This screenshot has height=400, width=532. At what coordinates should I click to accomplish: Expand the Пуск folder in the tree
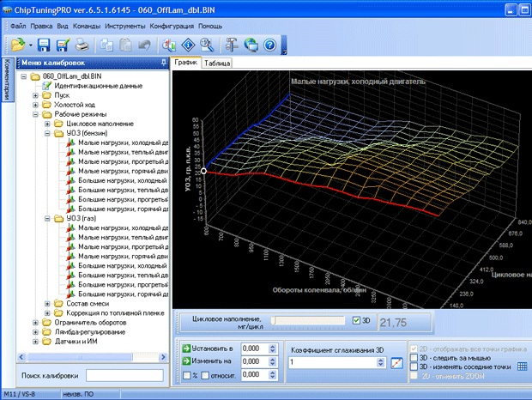pyautogui.click(x=35, y=95)
